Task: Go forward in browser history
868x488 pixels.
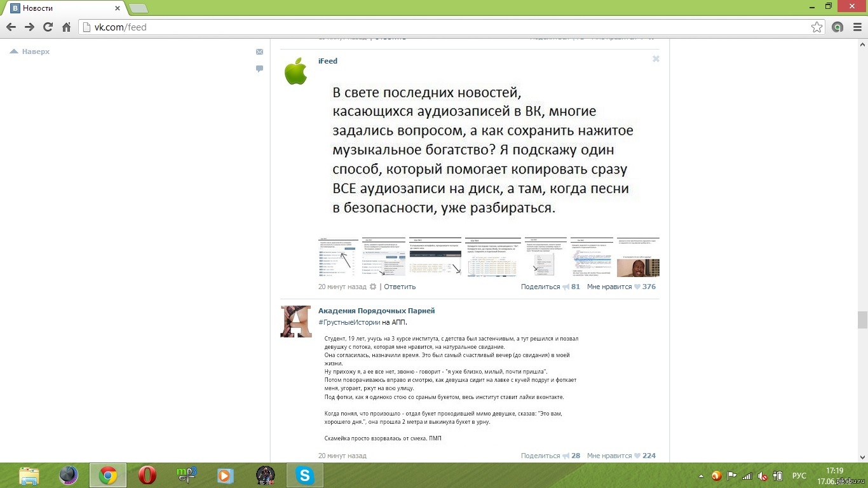Action: click(x=29, y=27)
